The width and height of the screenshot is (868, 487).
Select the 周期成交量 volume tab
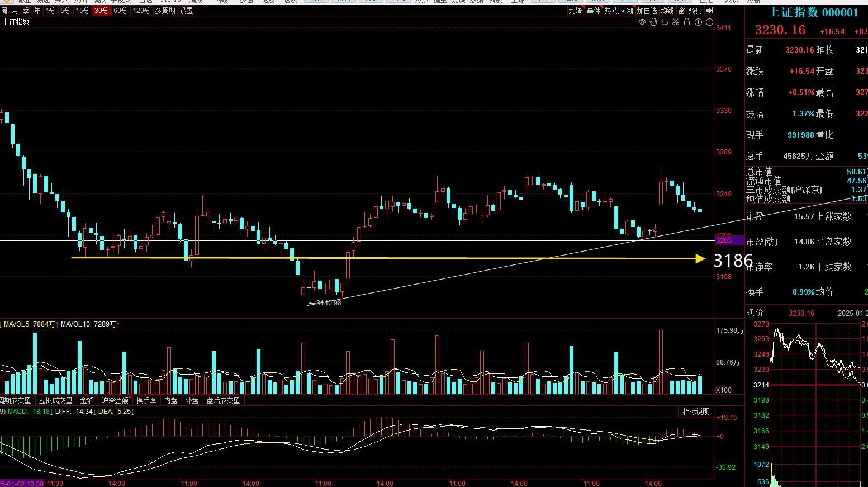16,400
